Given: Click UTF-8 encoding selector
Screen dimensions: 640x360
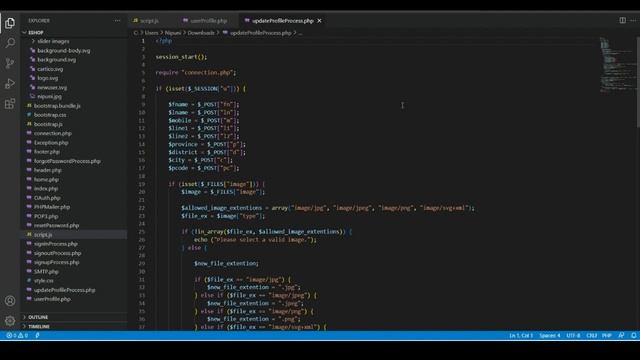Looking at the screenshot, I should (573, 336).
